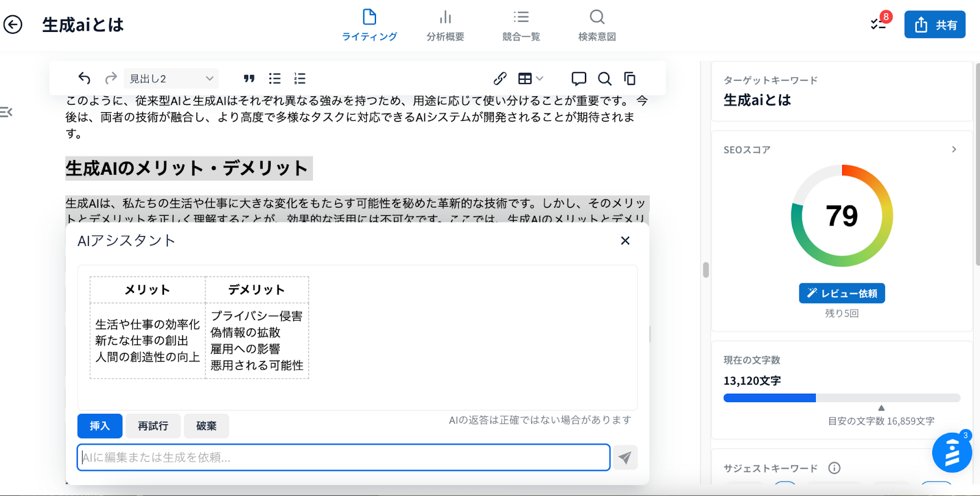The width and height of the screenshot is (980, 496).
Task: Add a comment with the speech bubble icon
Action: [579, 78]
